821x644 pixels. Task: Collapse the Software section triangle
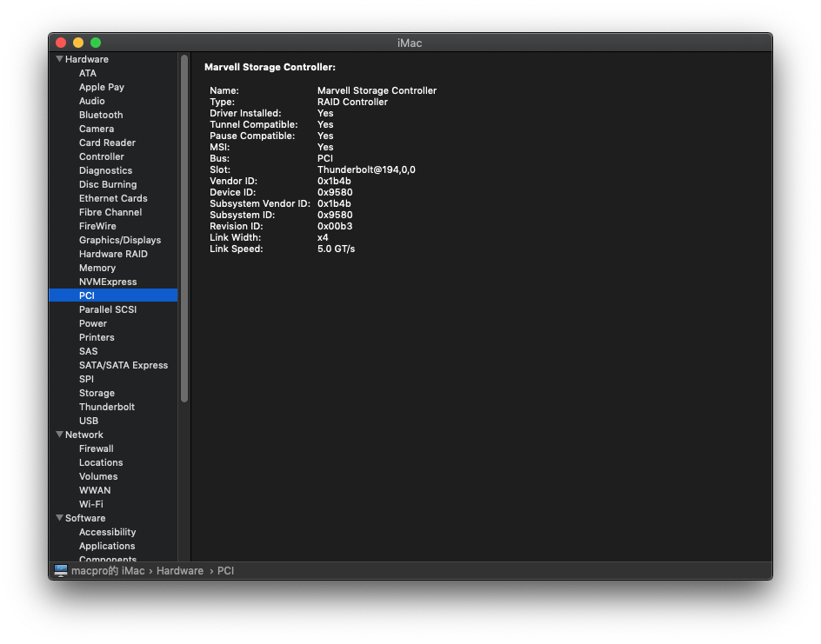60,518
